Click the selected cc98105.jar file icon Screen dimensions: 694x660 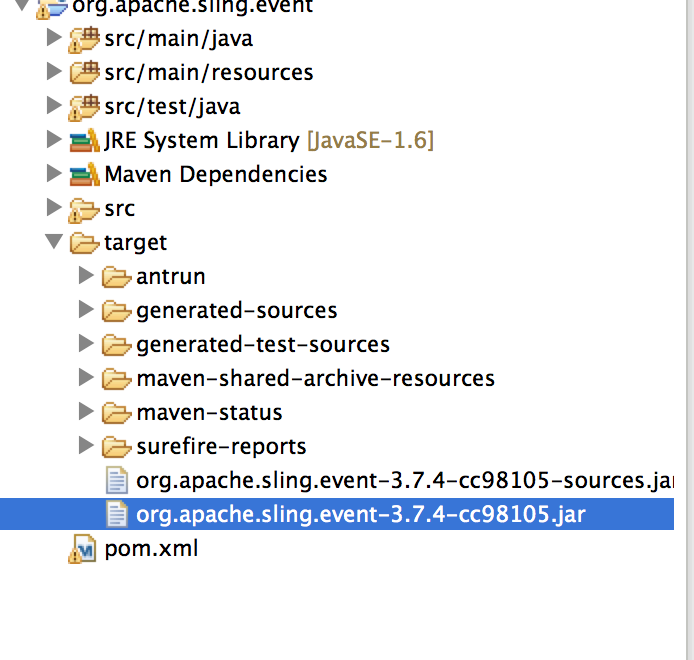[117, 514]
